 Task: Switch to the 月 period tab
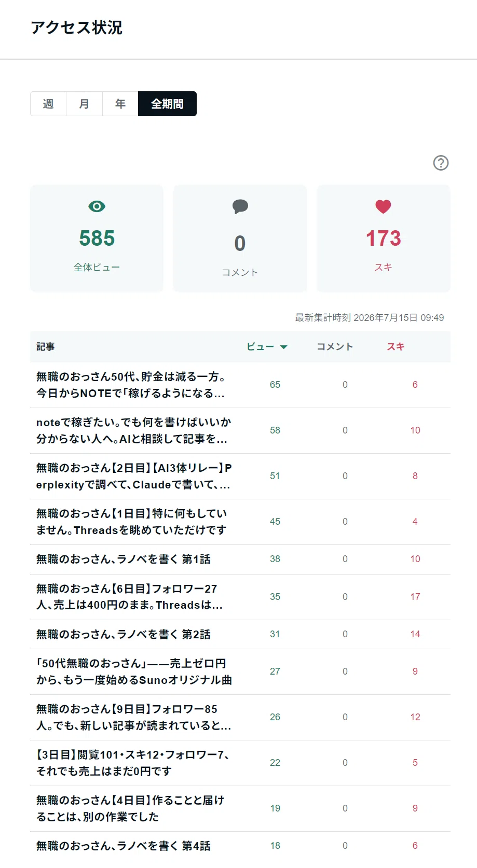pyautogui.click(x=84, y=104)
